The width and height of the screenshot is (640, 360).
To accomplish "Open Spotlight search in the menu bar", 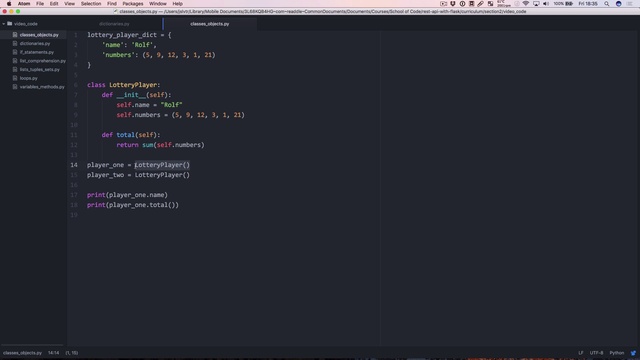I will (x=607, y=4).
